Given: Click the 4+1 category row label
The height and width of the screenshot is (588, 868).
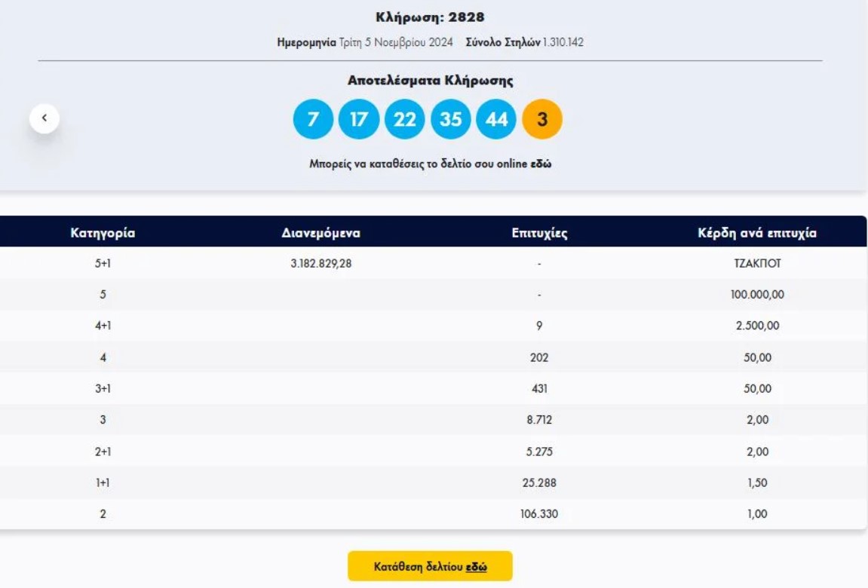Looking at the screenshot, I should (x=103, y=326).
